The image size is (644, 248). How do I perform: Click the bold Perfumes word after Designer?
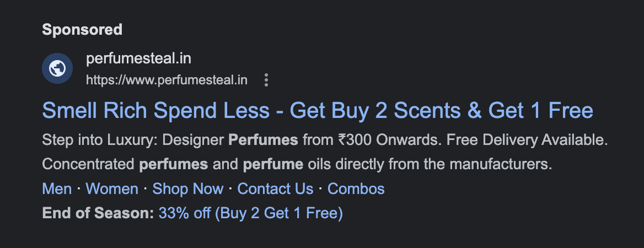coord(263,141)
